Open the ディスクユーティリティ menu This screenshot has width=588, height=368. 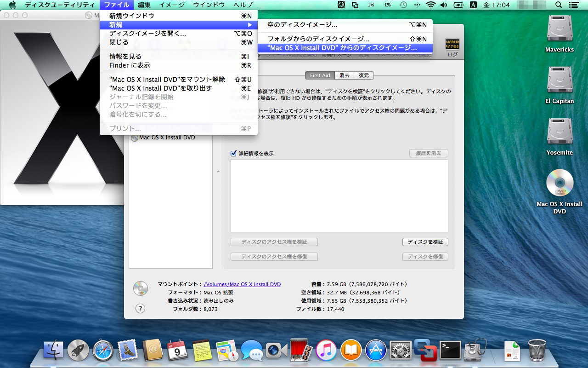tap(60, 5)
